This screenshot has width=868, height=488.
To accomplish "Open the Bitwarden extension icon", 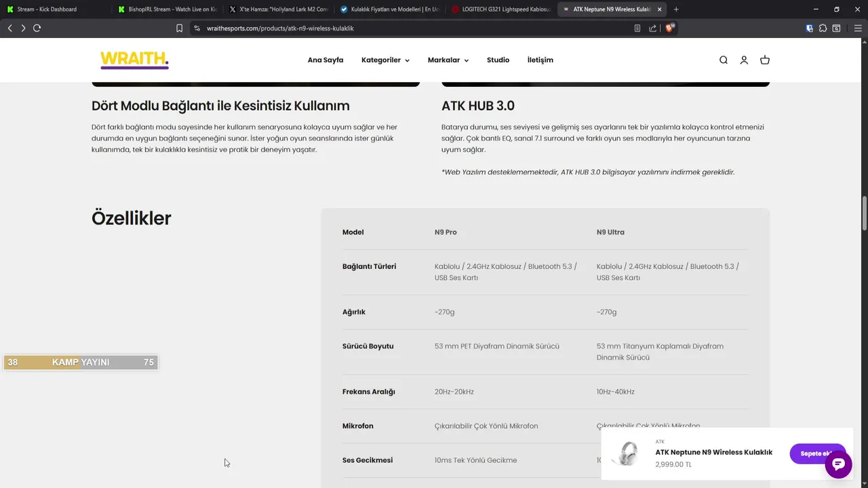I will [x=810, y=28].
